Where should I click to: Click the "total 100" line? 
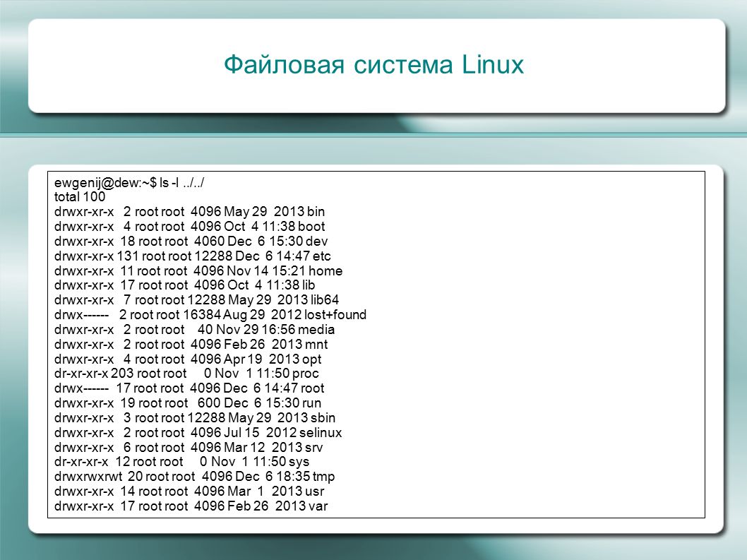[x=80, y=197]
